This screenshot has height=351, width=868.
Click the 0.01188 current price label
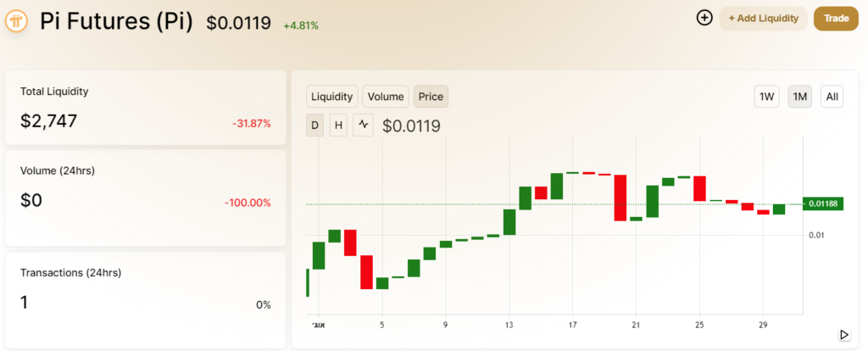822,203
